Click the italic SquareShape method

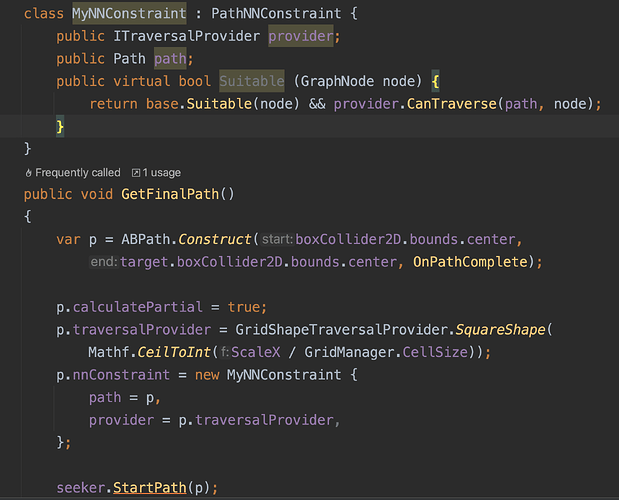pyautogui.click(x=500, y=330)
